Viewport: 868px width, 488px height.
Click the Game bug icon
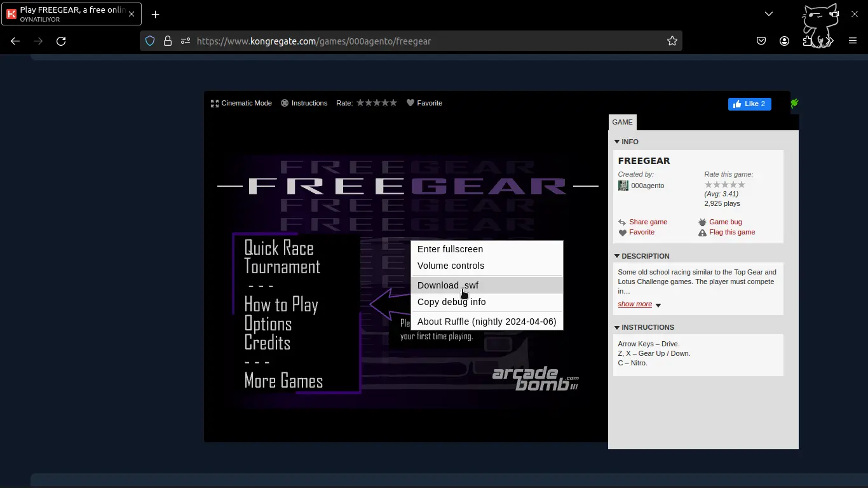702,222
